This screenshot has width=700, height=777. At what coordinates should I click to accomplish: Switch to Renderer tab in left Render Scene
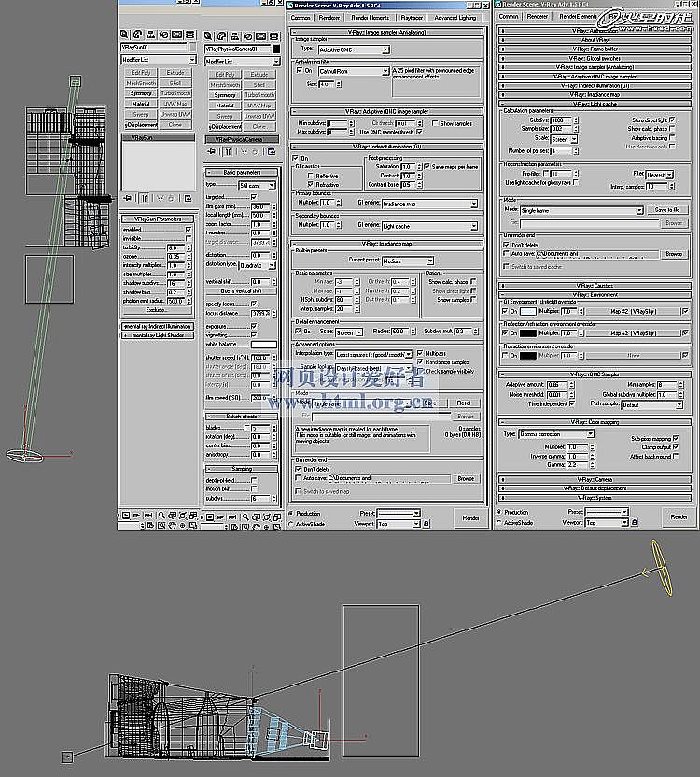coord(329,18)
